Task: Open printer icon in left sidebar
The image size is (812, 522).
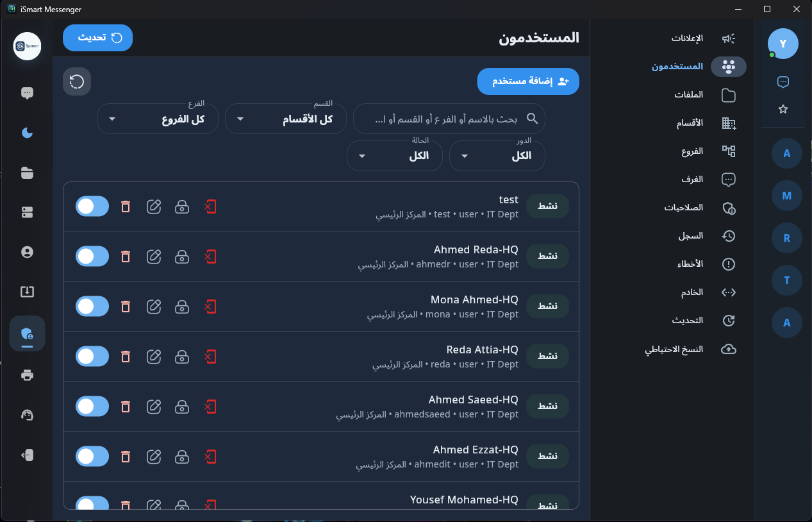Action: (27, 375)
